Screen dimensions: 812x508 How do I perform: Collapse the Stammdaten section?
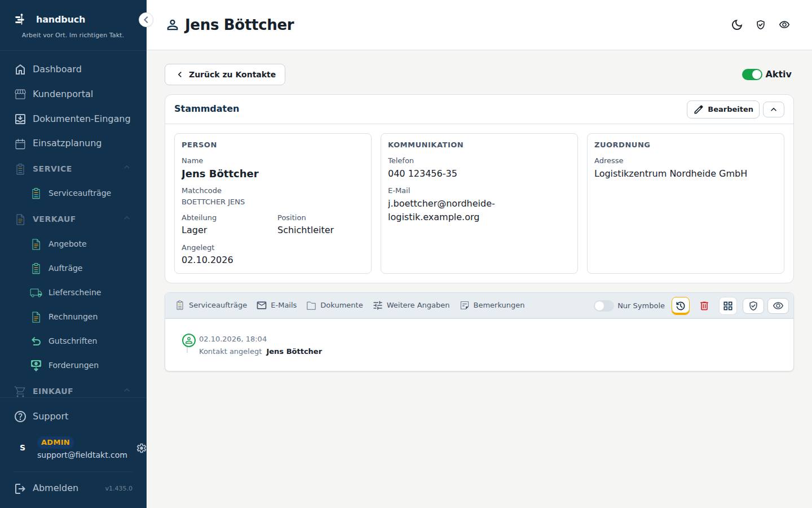click(774, 110)
